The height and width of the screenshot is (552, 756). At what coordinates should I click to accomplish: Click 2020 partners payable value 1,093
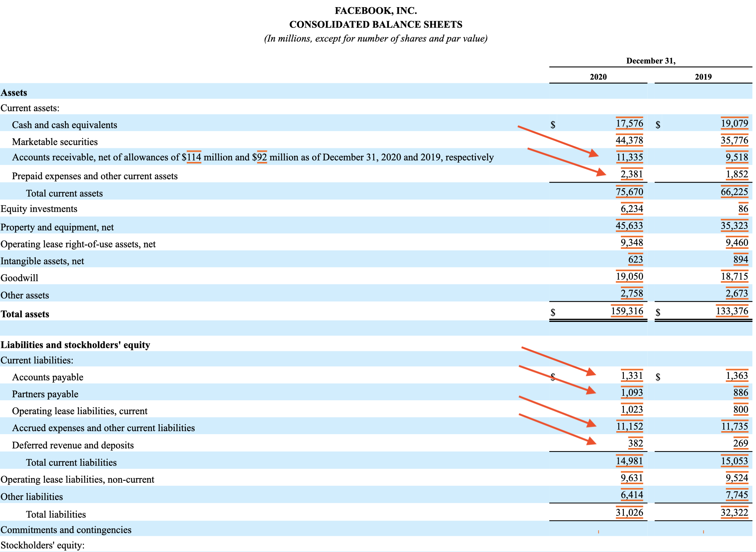[631, 393]
